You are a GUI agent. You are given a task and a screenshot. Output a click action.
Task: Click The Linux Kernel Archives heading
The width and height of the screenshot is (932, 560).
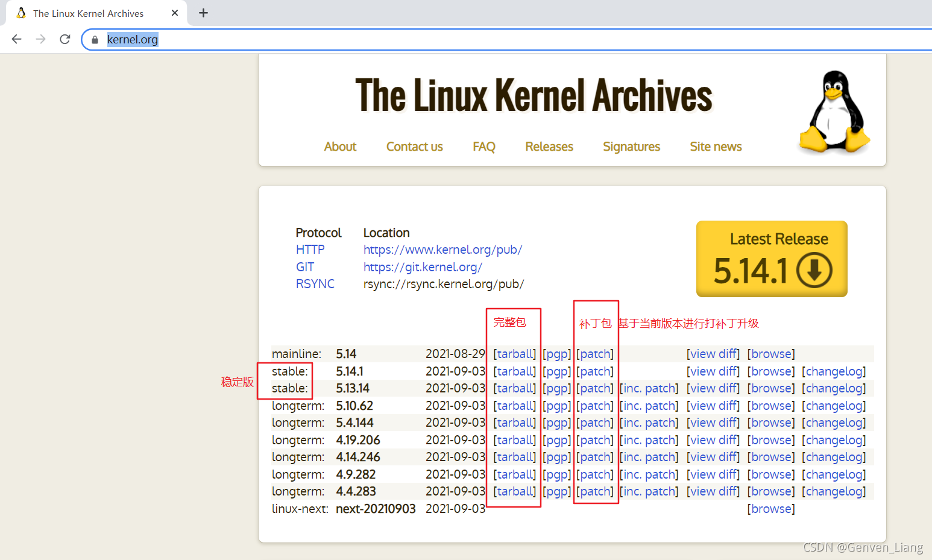[534, 95]
